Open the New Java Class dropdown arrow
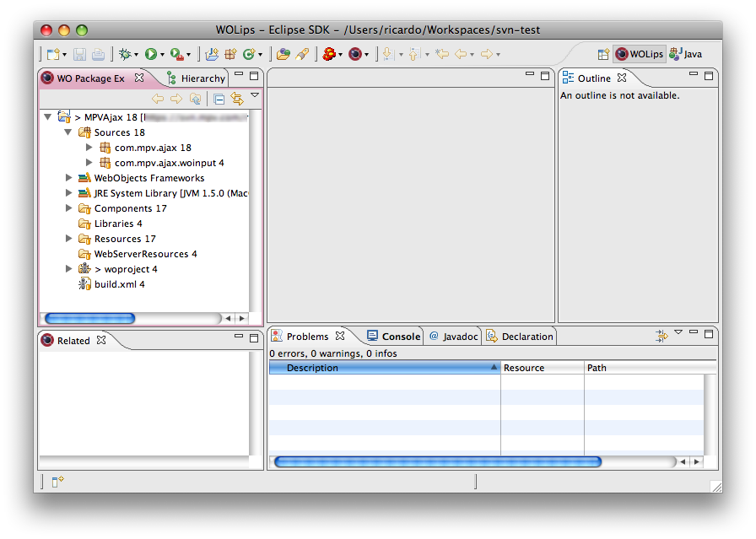Viewport: 756px width, 539px height. (261, 55)
